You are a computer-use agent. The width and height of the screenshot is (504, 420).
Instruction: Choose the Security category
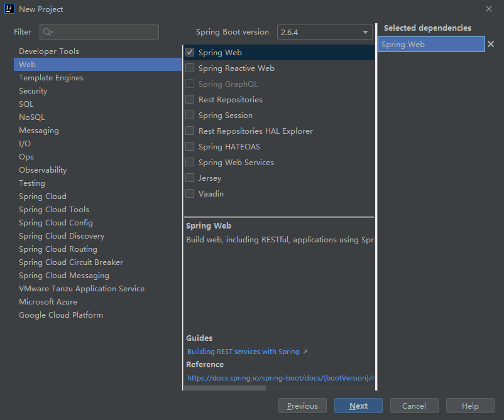coord(97,91)
